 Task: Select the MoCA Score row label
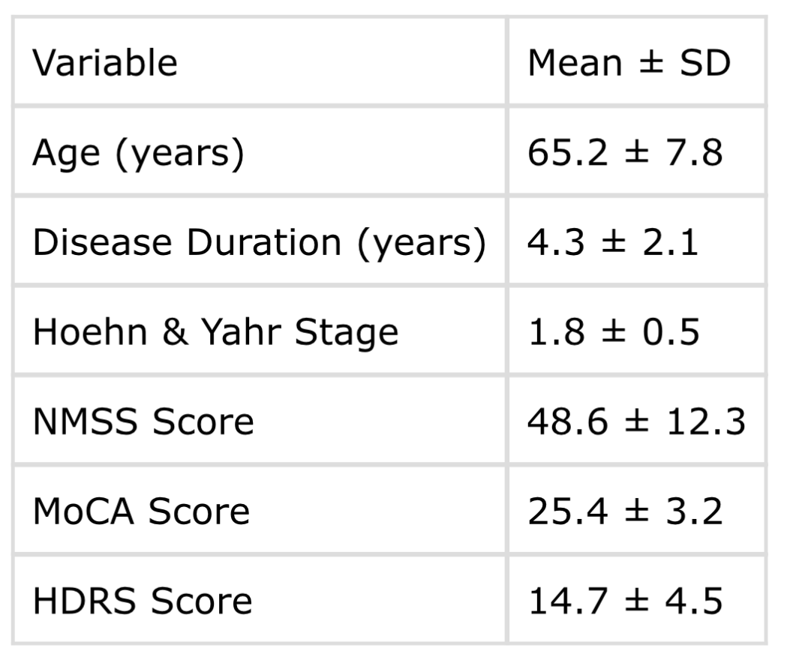[141, 511]
